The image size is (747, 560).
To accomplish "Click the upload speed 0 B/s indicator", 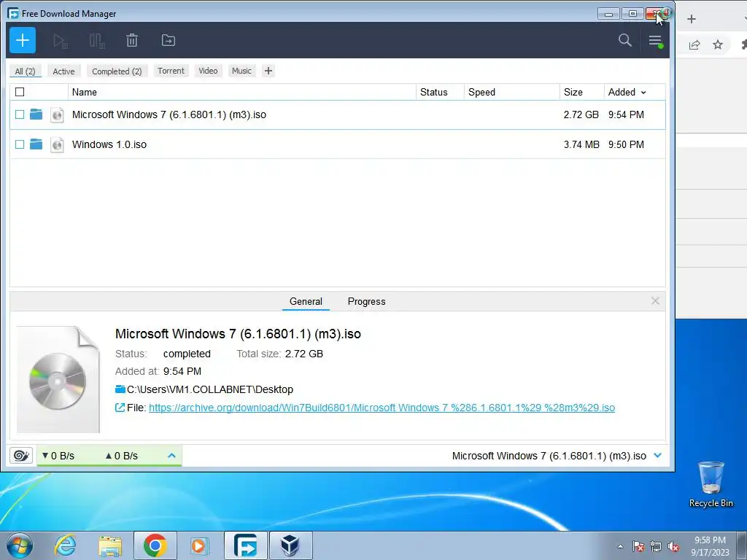I will [x=122, y=456].
